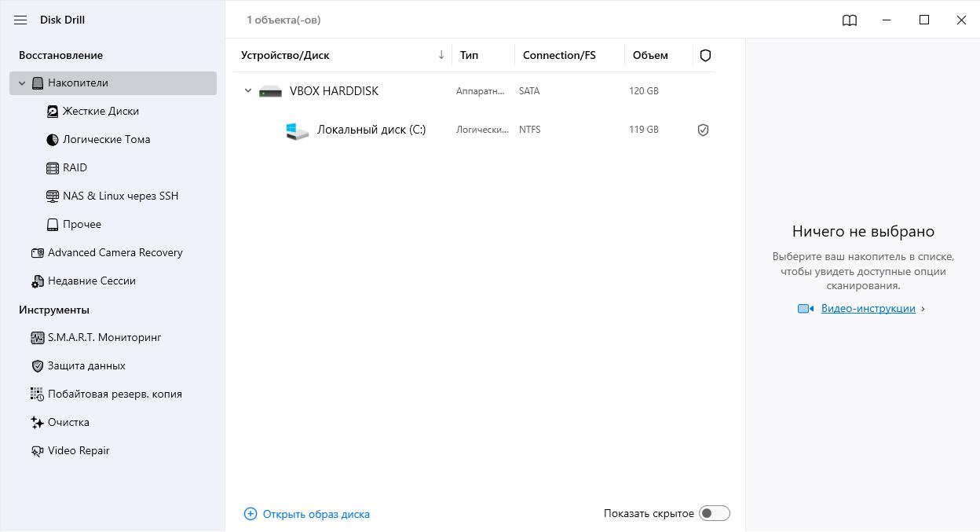Click the book help icon in title bar
This screenshot has height=532, width=980.
point(849,20)
